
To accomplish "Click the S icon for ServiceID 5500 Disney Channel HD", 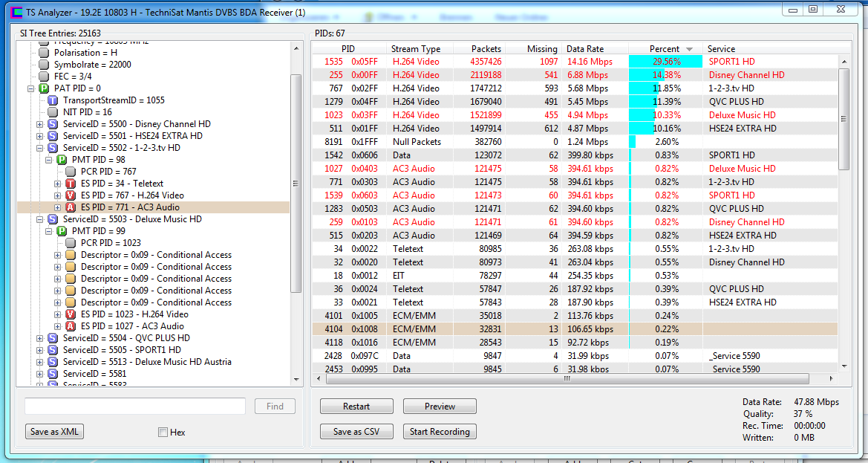I will point(53,124).
